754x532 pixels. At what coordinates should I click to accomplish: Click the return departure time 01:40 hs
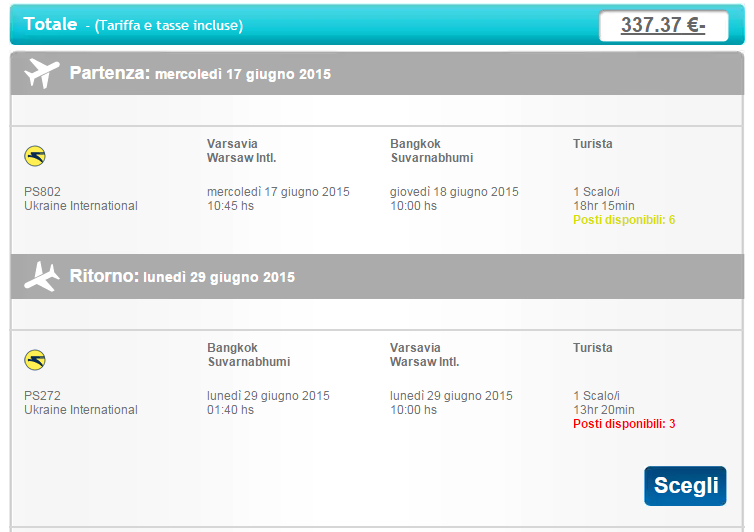(230, 410)
